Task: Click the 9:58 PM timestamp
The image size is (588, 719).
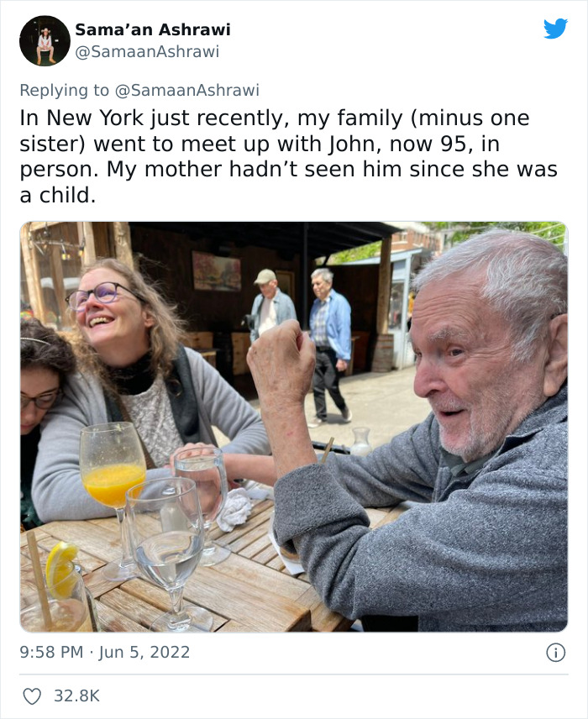Action: click(51, 652)
